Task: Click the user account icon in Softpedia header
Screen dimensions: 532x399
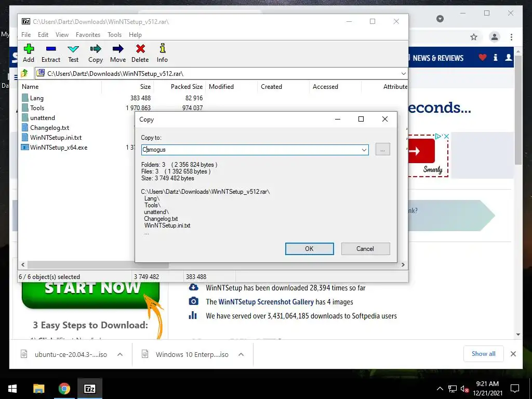Action: point(508,58)
